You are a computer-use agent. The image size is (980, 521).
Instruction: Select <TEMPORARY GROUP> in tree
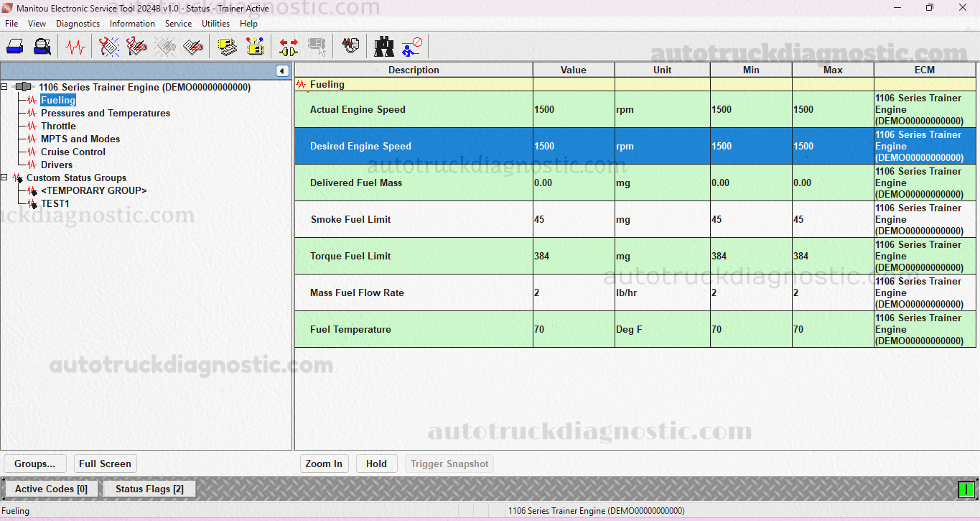click(94, 190)
